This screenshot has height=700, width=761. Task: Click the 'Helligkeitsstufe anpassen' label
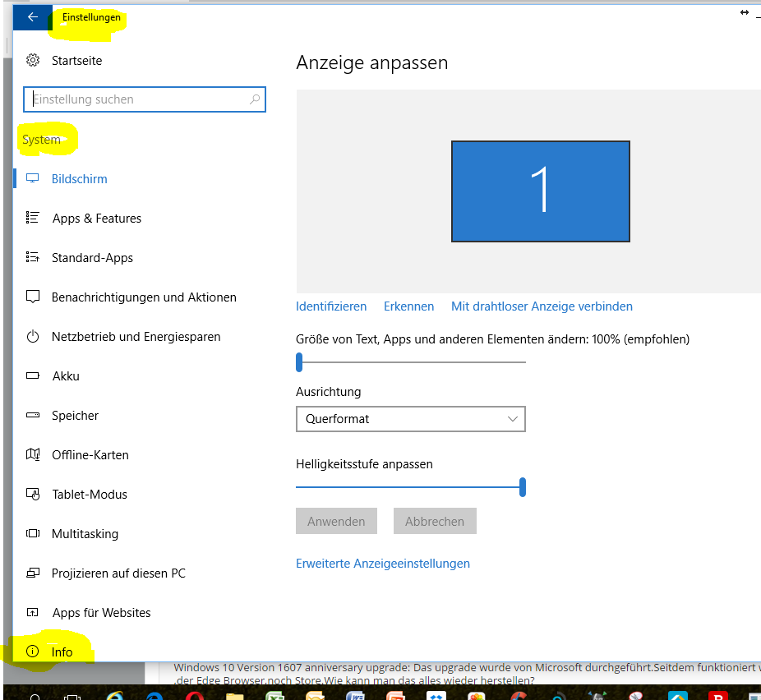point(365,464)
